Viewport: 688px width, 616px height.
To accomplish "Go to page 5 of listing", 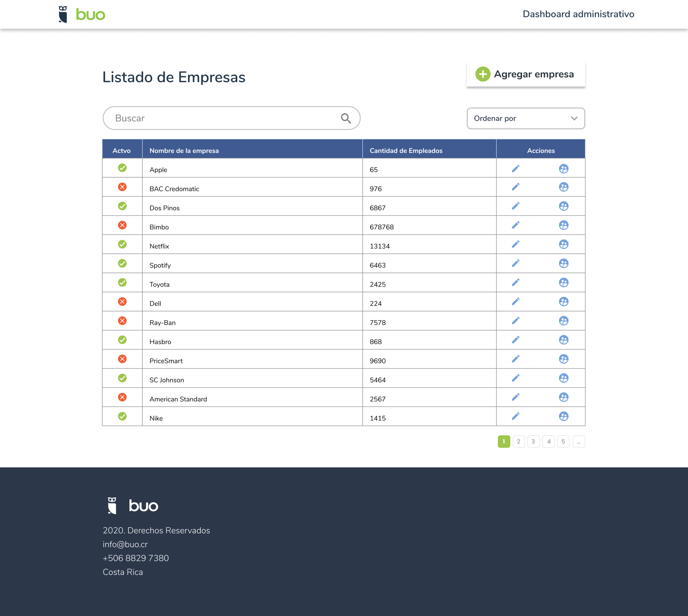I will click(563, 441).
